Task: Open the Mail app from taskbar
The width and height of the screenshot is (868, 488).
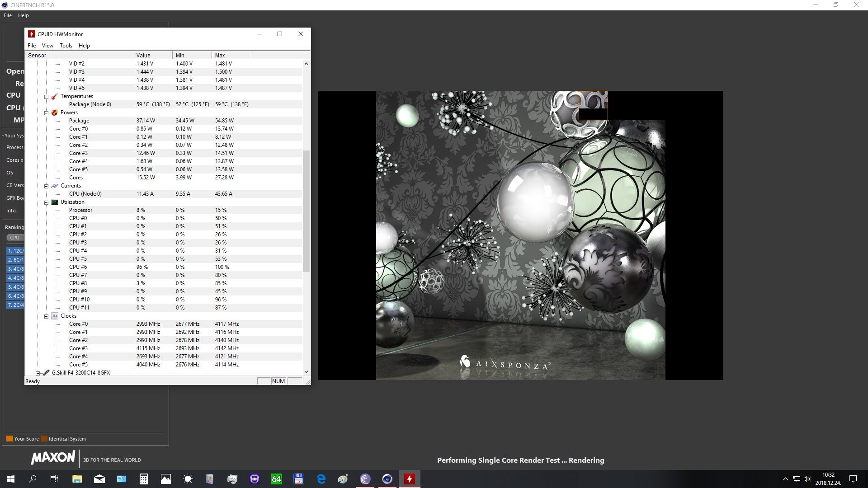Action: pos(99,479)
